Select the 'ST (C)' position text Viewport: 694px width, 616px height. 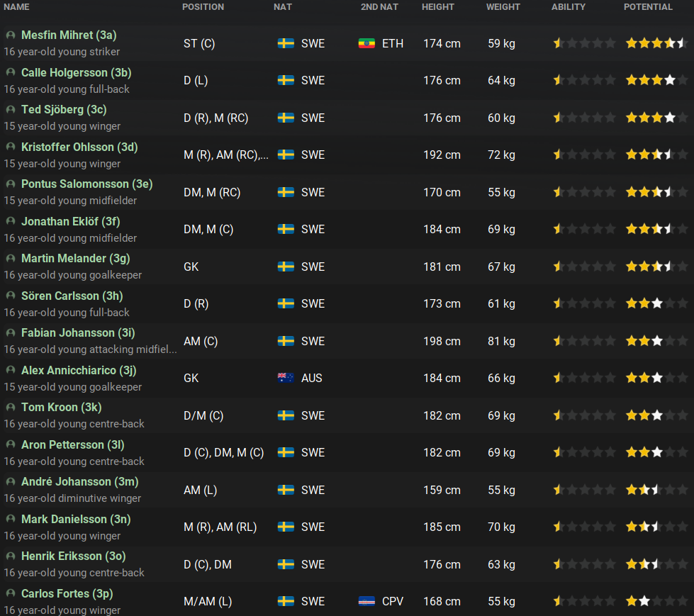[x=199, y=43]
